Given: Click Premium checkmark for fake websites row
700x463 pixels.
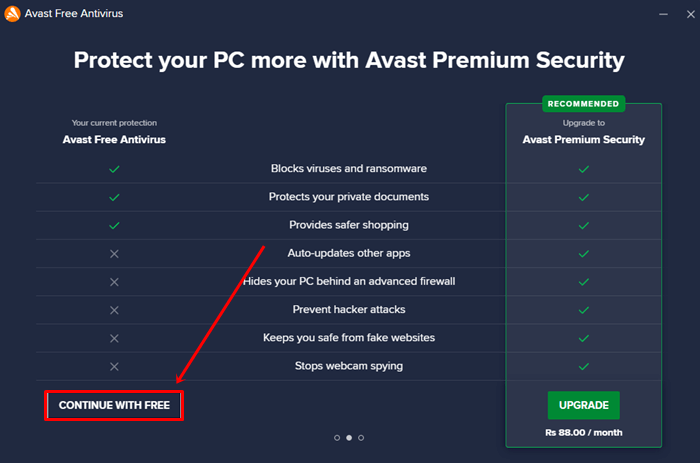Looking at the screenshot, I should (x=584, y=338).
